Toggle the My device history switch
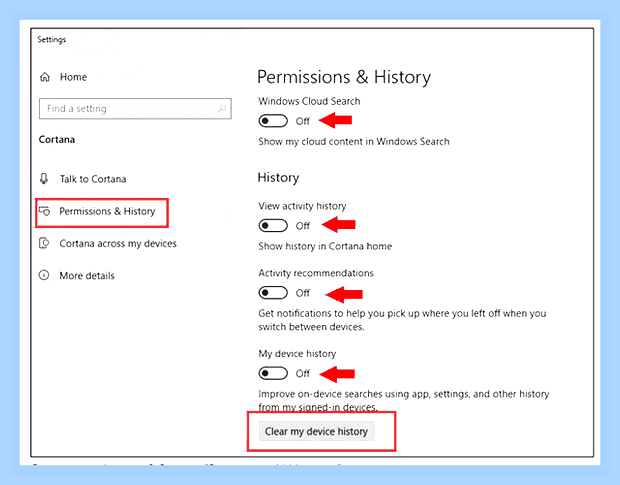This screenshot has width=620, height=485. (273, 373)
